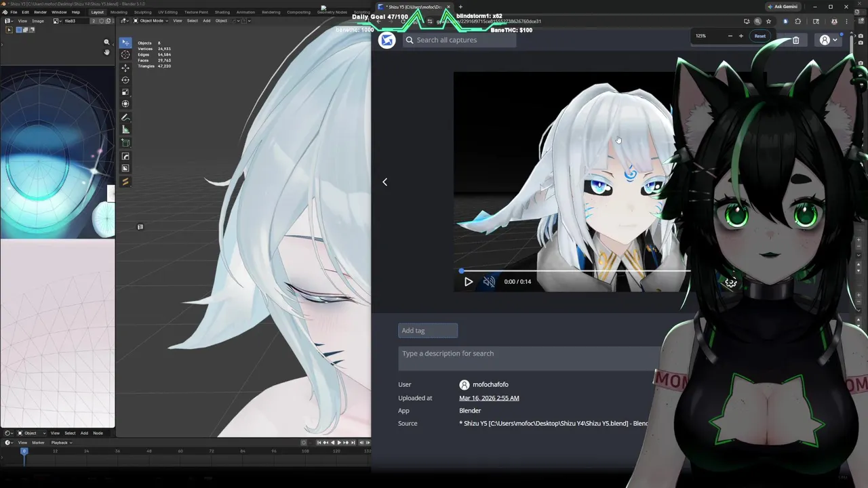868x488 pixels.
Task: Switch to the Texture Paint workspace tab
Action: click(x=196, y=12)
